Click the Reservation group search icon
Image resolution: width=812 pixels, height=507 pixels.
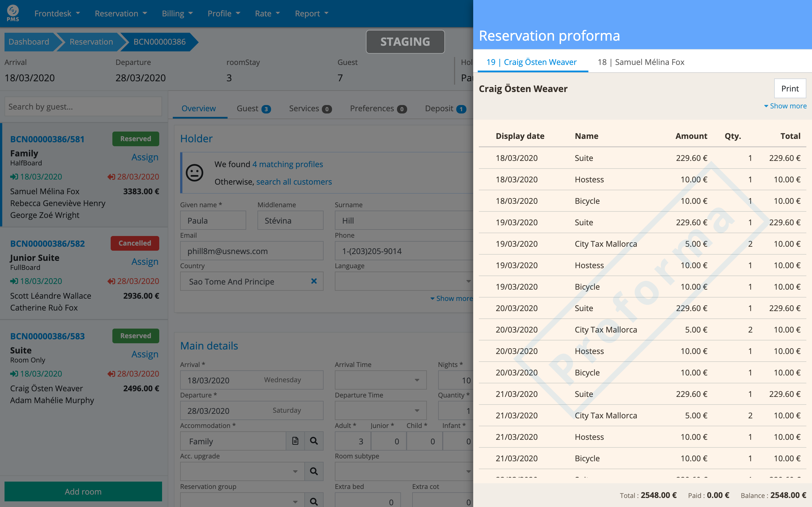point(313,501)
